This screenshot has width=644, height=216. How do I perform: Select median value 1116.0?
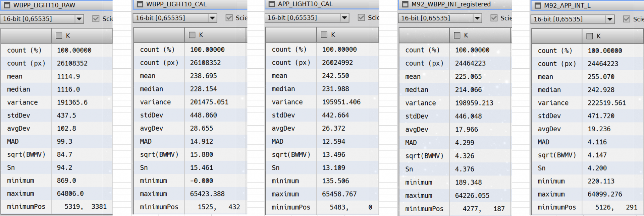point(68,89)
